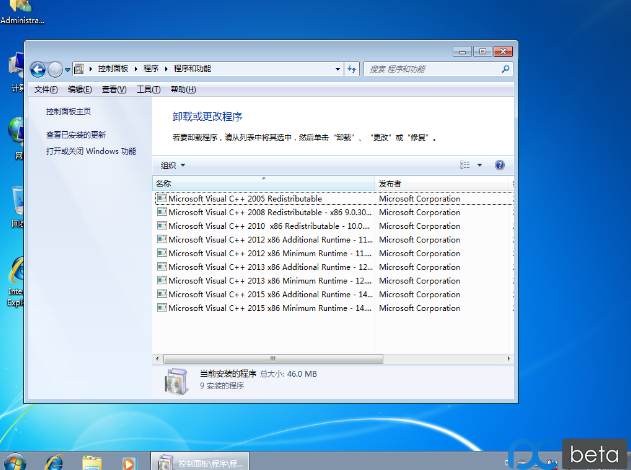Open the 工具(T) menu
The height and width of the screenshot is (470, 631).
tap(148, 90)
